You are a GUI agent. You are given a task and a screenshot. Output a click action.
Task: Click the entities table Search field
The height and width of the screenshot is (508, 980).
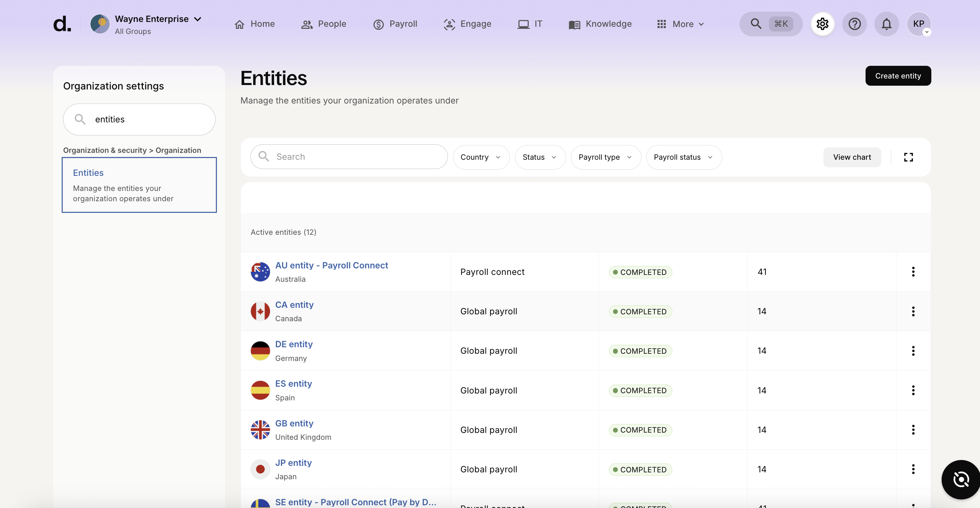click(x=349, y=157)
